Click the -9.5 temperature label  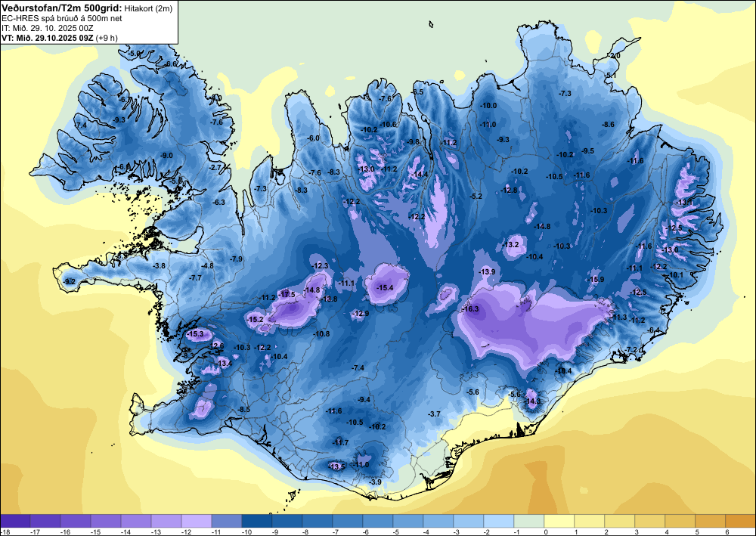pos(587,151)
